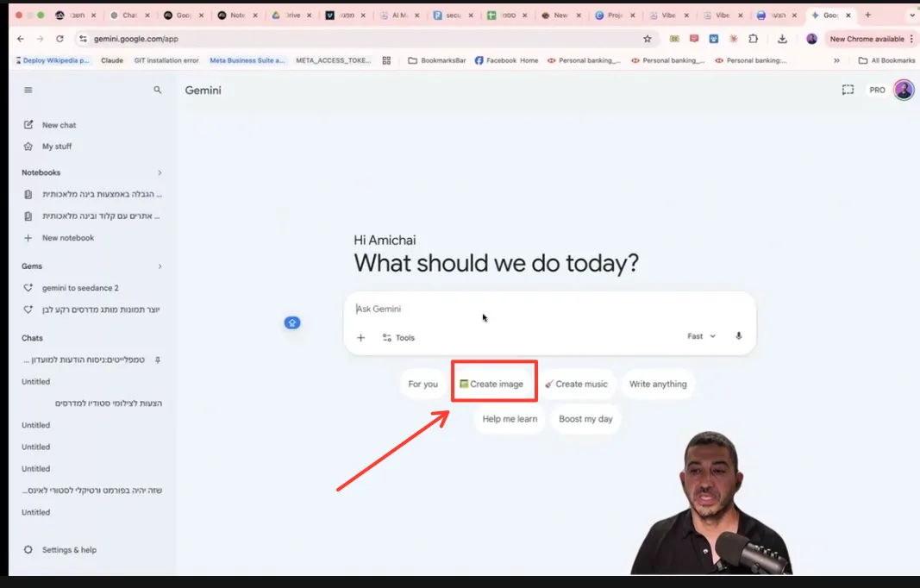Viewport: 920px width, 588px height.
Task: Open the Fast model selector dropdown
Action: tap(702, 336)
